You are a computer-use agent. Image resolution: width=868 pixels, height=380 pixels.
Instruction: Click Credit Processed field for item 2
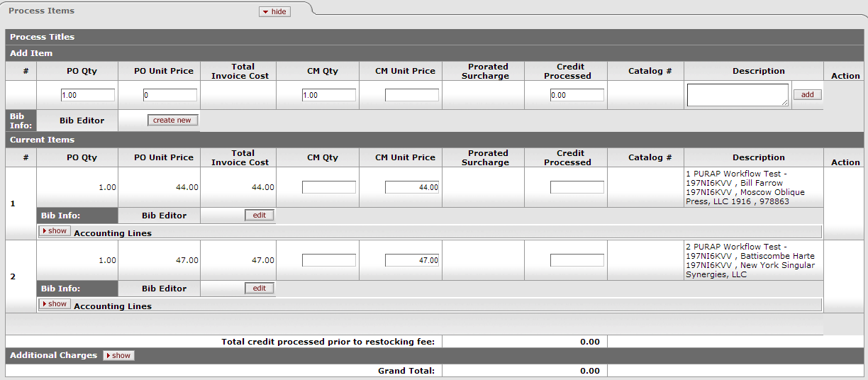click(577, 260)
